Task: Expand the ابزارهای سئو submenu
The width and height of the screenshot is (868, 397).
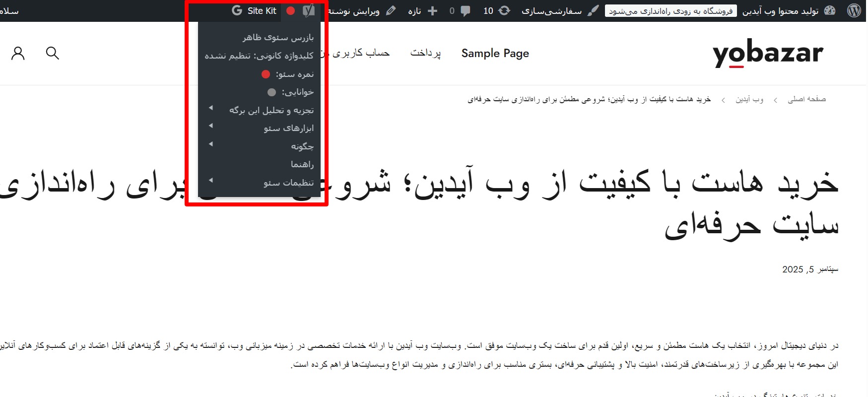Action: click(288, 128)
